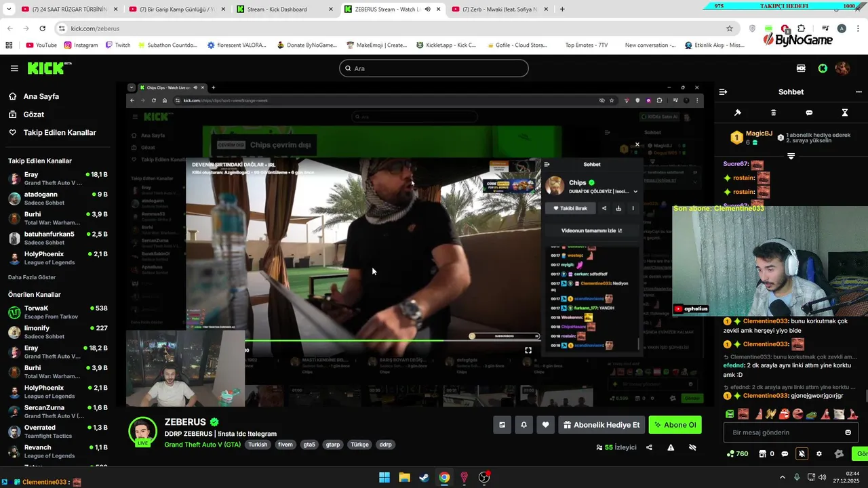Click the kick.com/zeberus address bar
The height and width of the screenshot is (488, 868).
(392, 28)
